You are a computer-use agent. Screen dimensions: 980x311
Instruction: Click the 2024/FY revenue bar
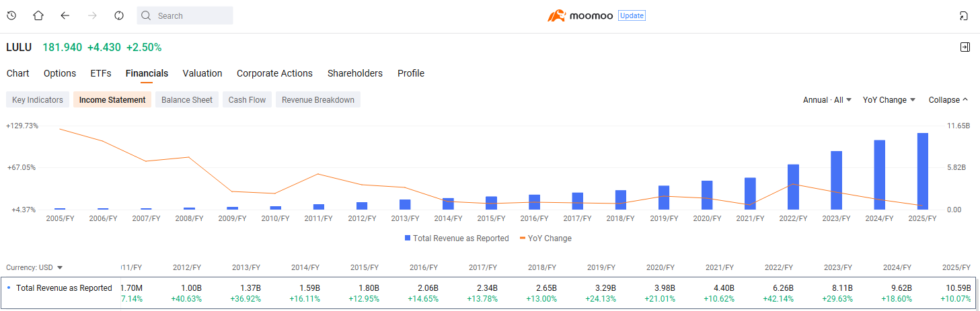(879, 175)
